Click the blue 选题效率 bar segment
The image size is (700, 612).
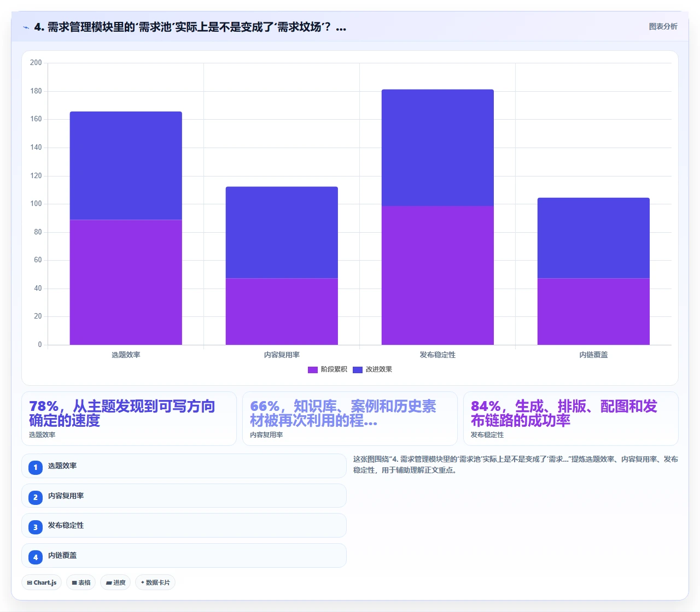[x=126, y=166]
